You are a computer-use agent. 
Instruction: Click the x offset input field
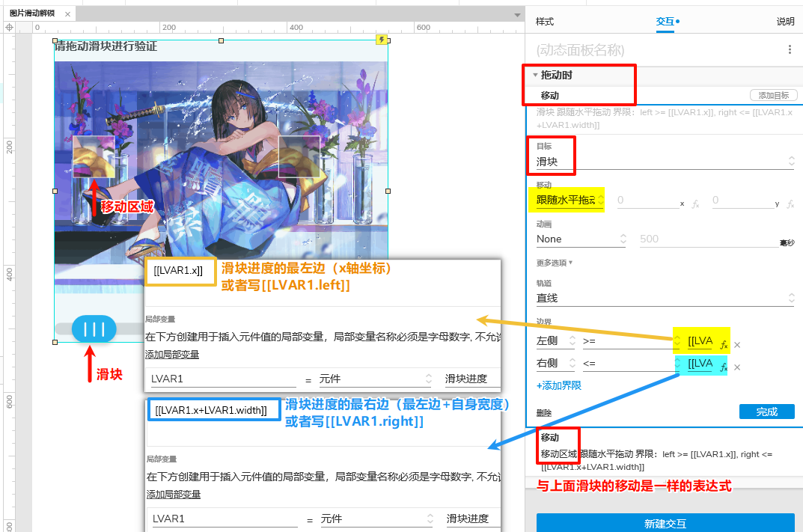click(x=647, y=201)
